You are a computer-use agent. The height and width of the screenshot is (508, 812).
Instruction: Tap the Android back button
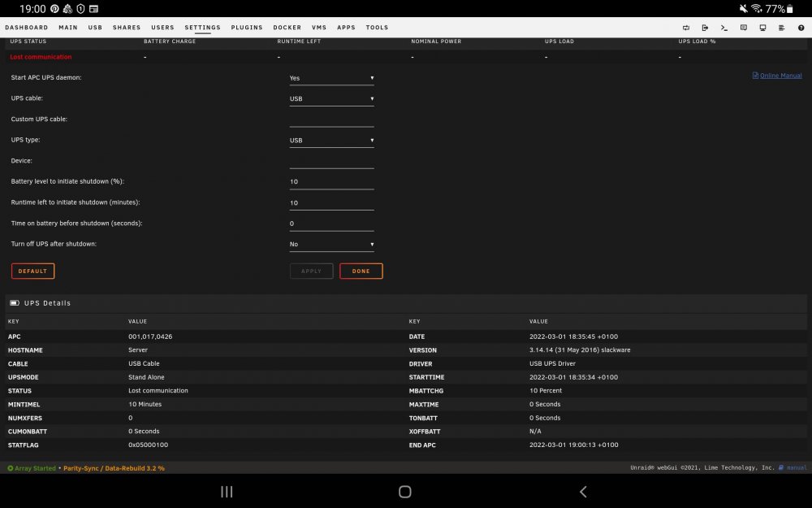click(583, 492)
